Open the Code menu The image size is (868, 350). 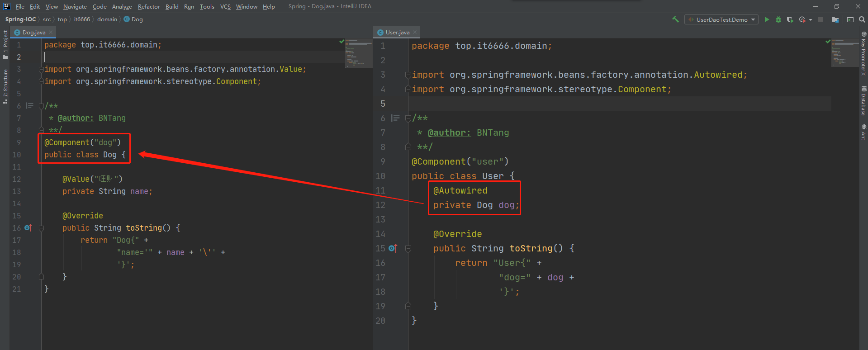(100, 6)
